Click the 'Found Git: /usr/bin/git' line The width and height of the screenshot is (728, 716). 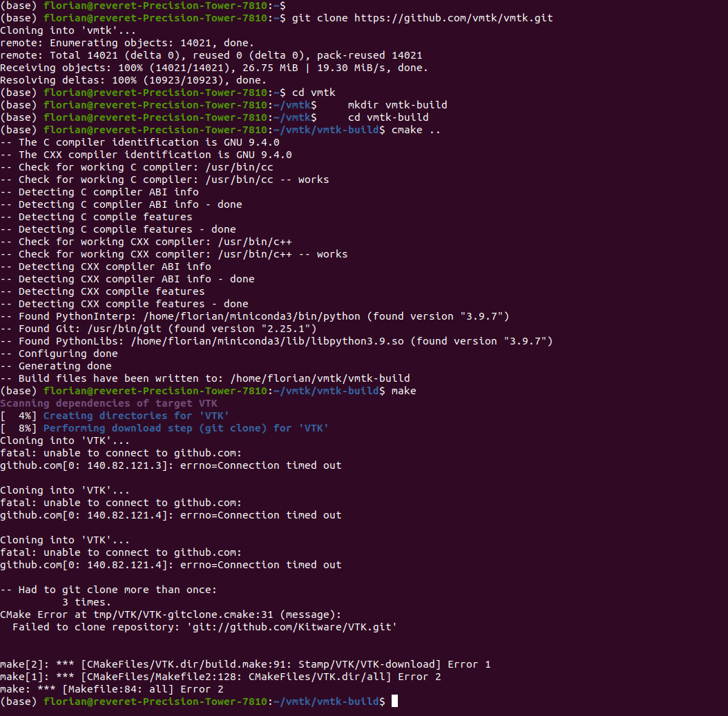[158, 329]
